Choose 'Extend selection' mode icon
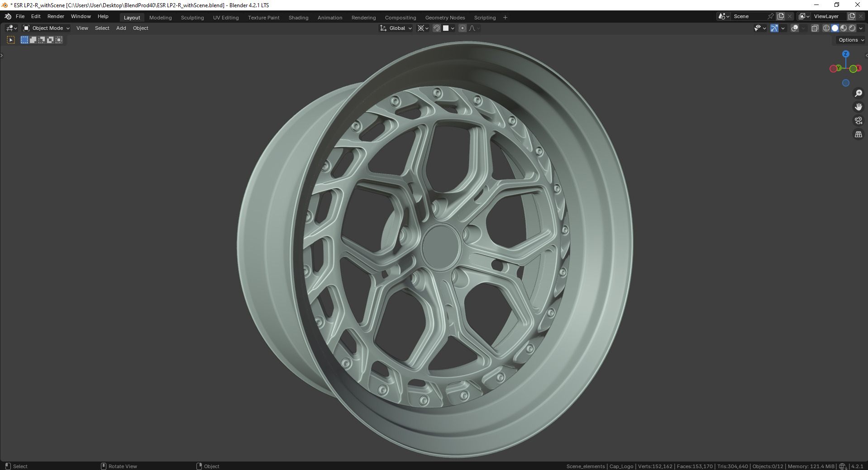This screenshot has height=470, width=868. click(x=33, y=40)
